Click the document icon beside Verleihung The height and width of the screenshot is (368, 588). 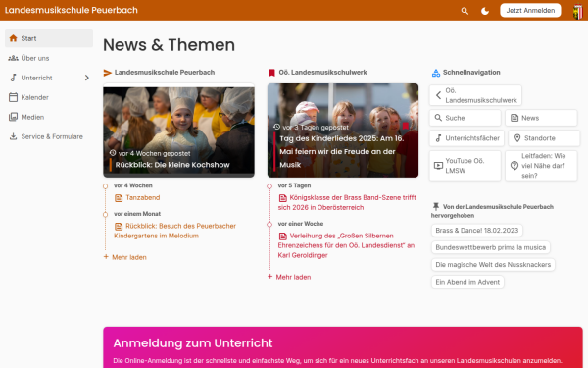(283, 236)
